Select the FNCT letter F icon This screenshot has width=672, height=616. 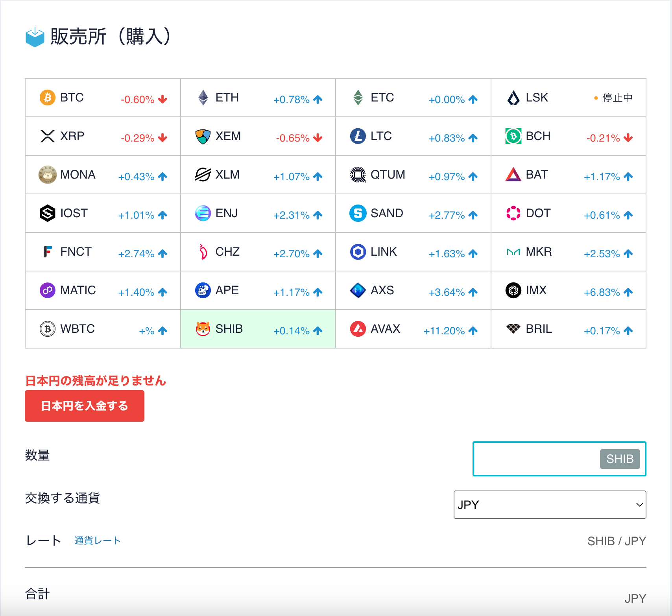coord(48,252)
